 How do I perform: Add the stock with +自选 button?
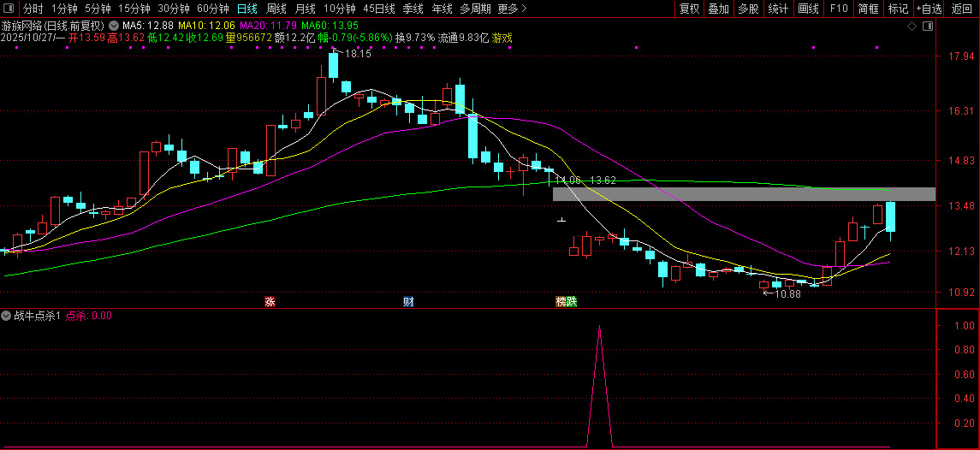point(929,9)
